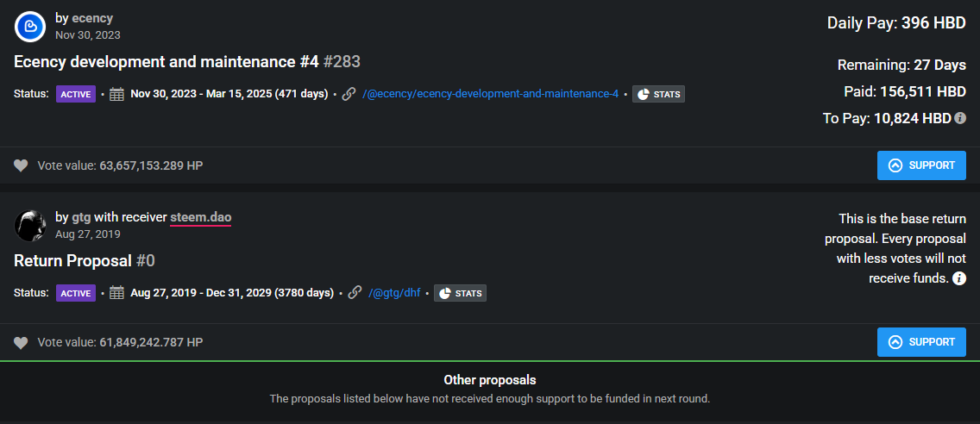Click the ecency author name
Viewport: 980px width, 424px height.
coord(92,18)
